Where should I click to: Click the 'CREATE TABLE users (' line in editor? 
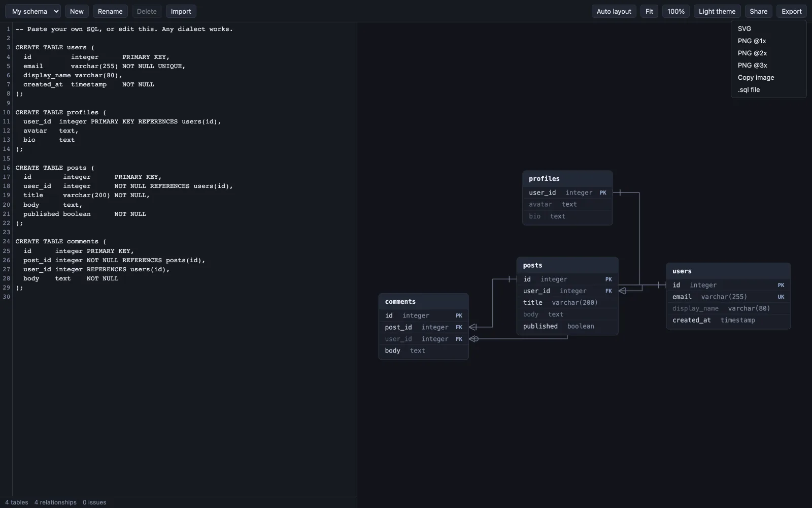(55, 47)
